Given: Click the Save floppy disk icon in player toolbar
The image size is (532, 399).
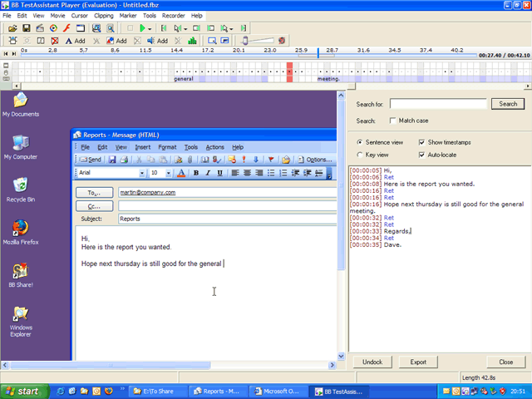Looking at the screenshot, I should (25, 28).
